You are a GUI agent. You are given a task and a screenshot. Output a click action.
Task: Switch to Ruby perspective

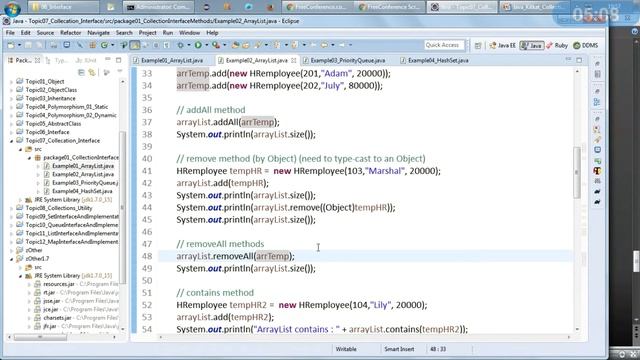tap(557, 45)
